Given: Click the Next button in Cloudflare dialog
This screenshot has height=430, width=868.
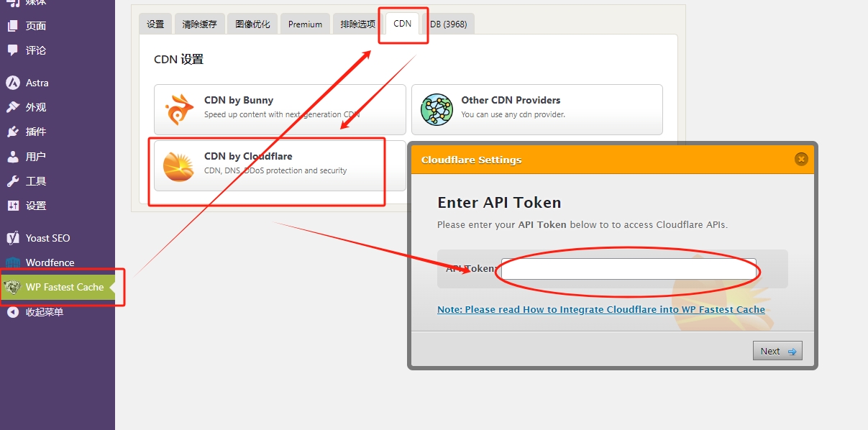Looking at the screenshot, I should click(x=777, y=351).
